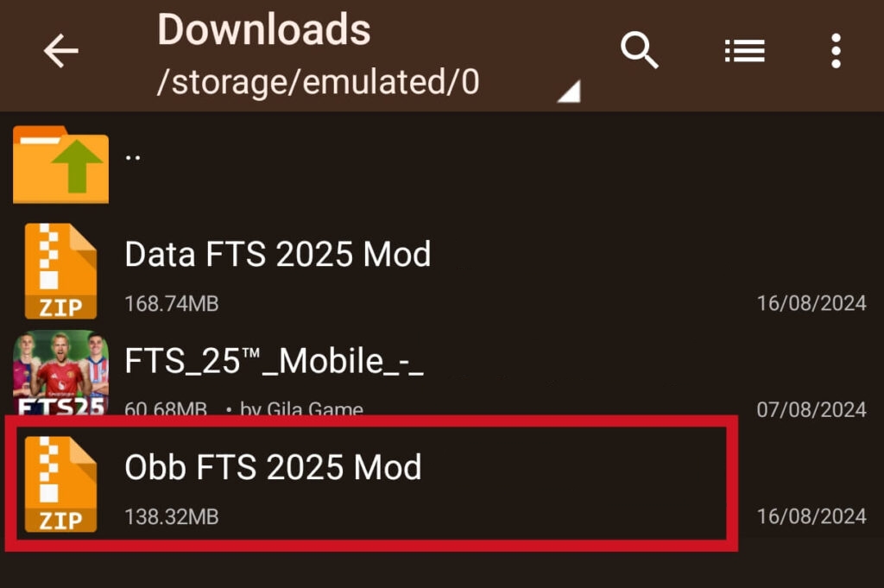Open the Downloads title breadcrumb
The height and width of the screenshot is (588, 884).
263,29
